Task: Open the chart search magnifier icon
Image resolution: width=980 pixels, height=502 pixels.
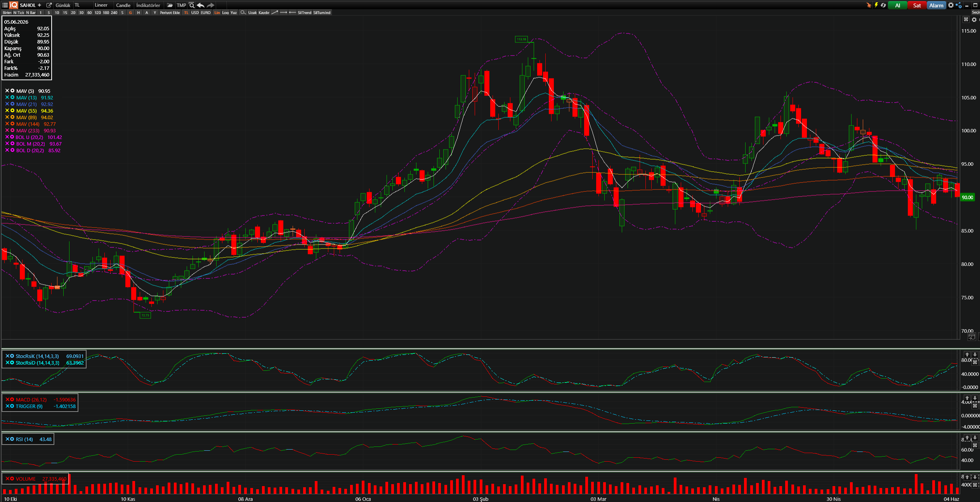Action: (x=191, y=5)
